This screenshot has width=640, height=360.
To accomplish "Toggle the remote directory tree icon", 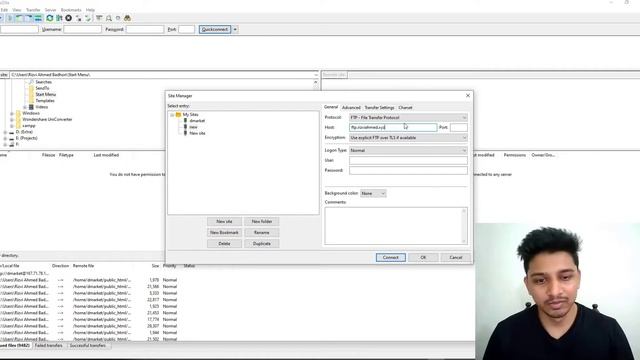I will (29, 18).
